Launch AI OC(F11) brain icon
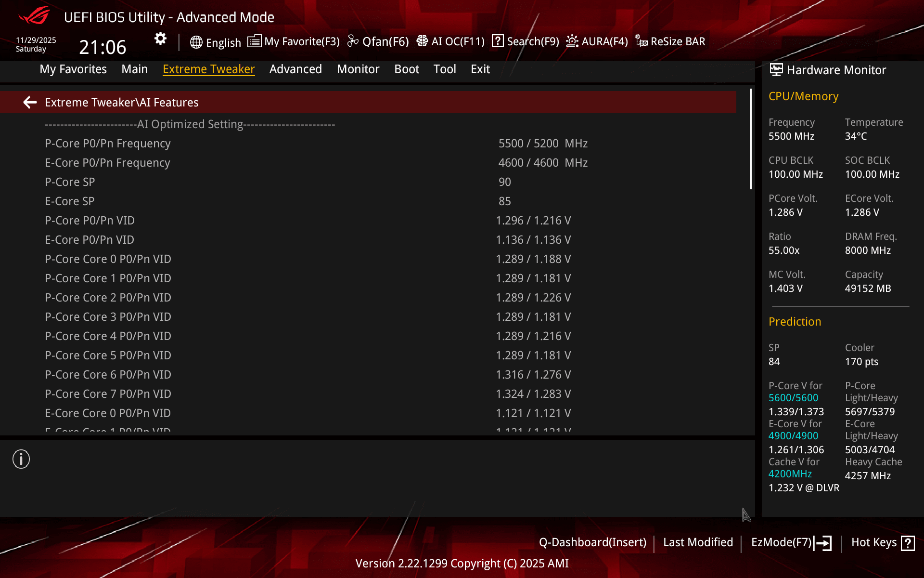Viewport: 924px width, 578px height. 422,41
